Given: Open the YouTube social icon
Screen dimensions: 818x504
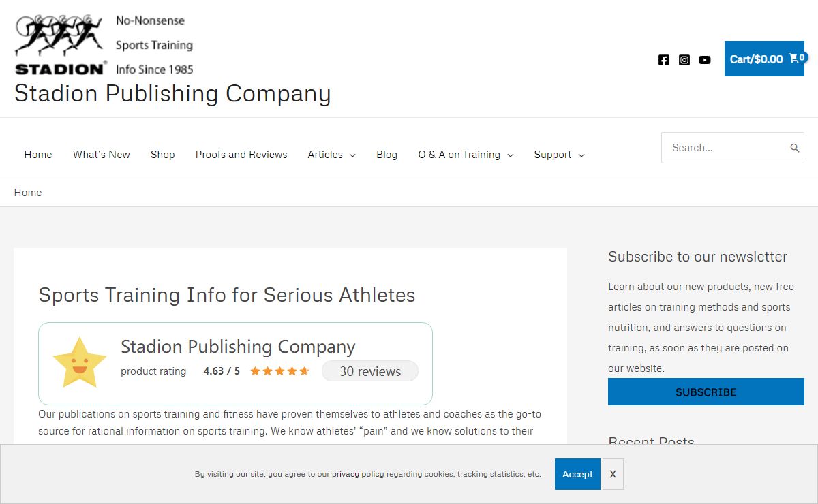Looking at the screenshot, I should (705, 60).
